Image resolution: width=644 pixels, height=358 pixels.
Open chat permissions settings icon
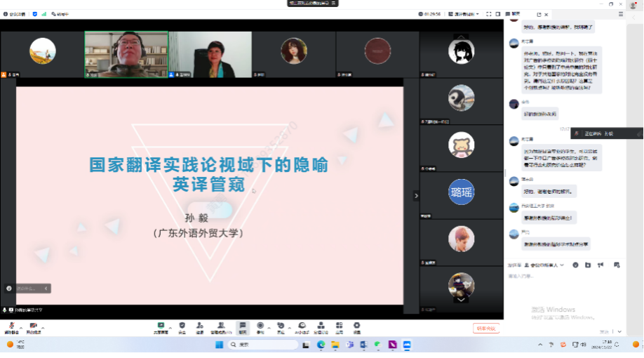pos(617,265)
